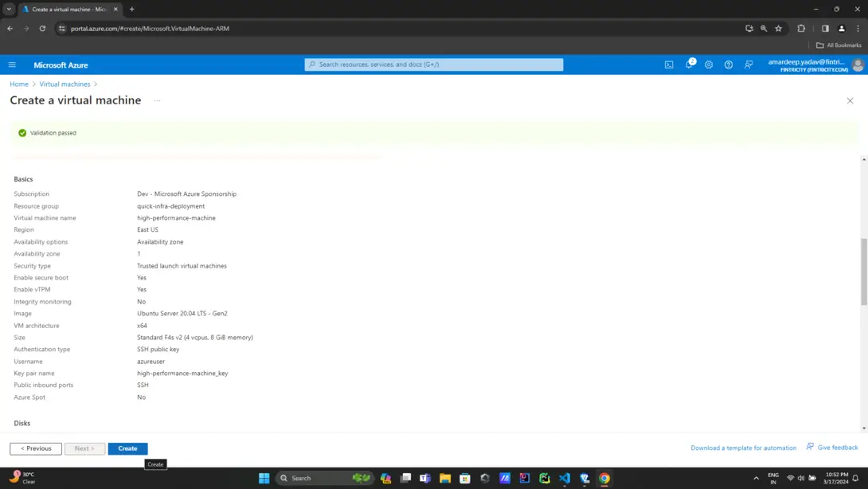Click scrollbar down arrow
868x489 pixels.
[863, 428]
